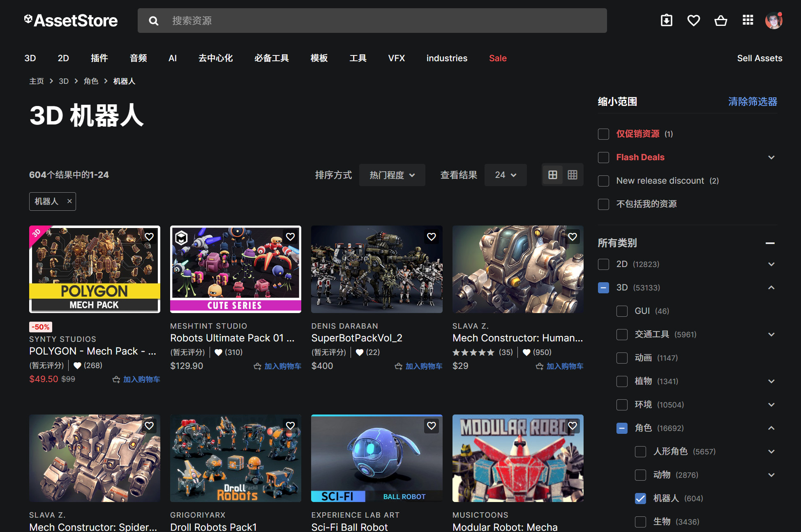Switch to large grid view

[553, 175]
